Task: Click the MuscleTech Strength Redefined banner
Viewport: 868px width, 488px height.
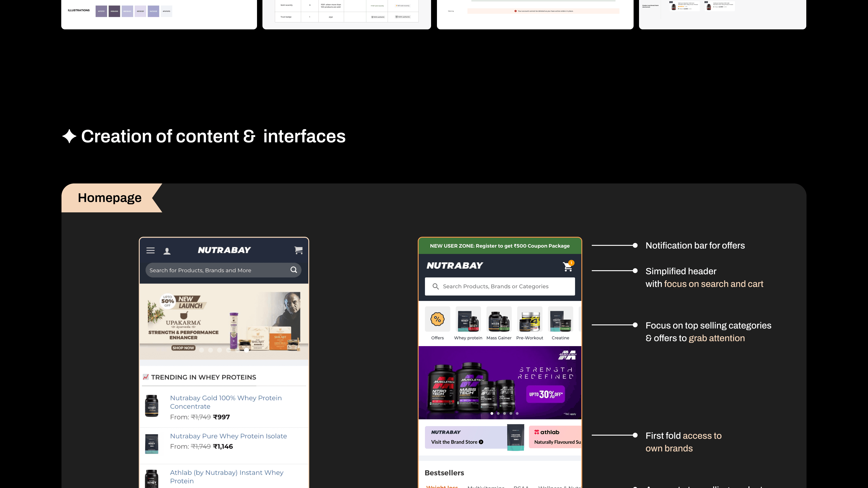Action: pos(500,382)
